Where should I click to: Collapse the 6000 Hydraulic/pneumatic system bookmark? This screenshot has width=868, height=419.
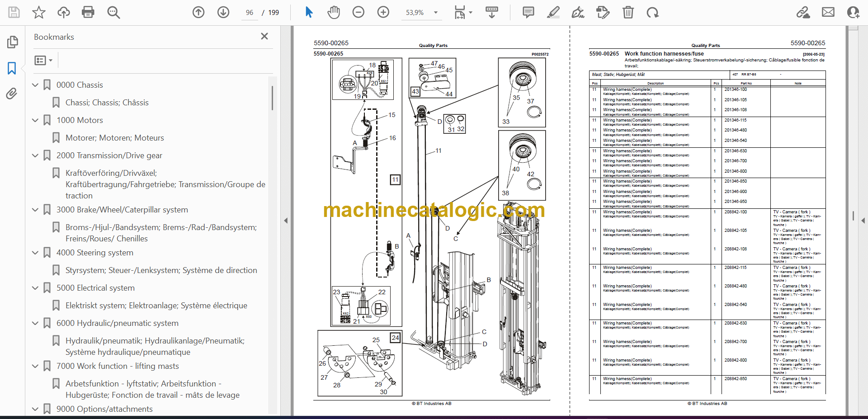[35, 323]
